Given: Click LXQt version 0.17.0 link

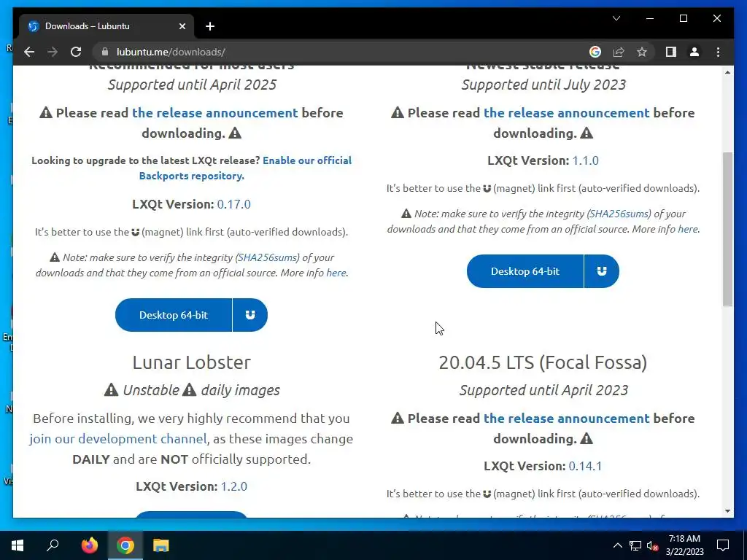Looking at the screenshot, I should point(234,204).
